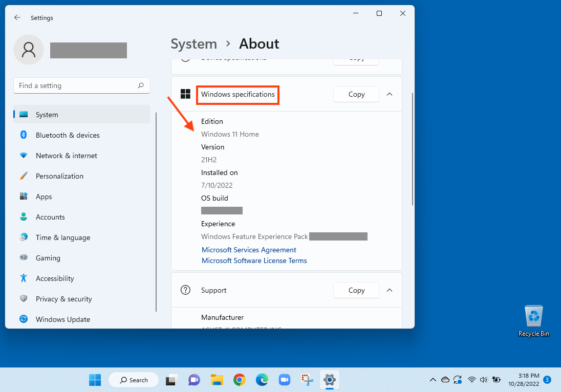Open Windows Update settings
Viewport: 561px width, 392px height.
click(62, 319)
